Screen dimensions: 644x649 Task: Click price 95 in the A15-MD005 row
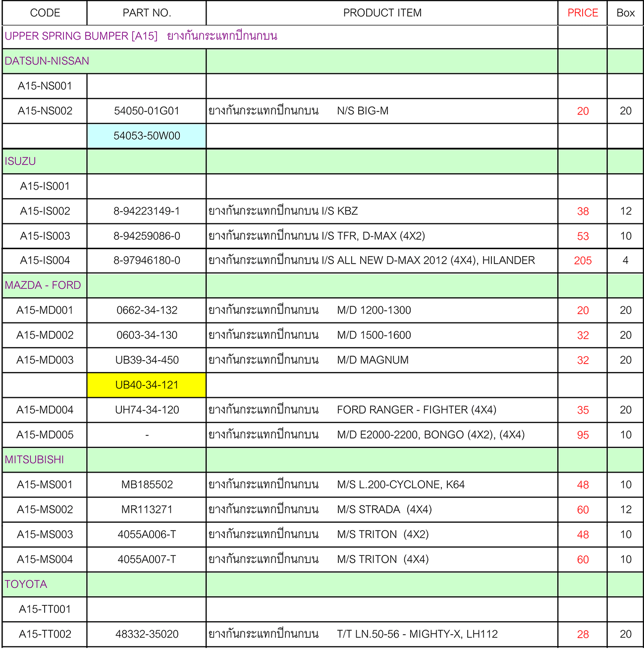(583, 435)
